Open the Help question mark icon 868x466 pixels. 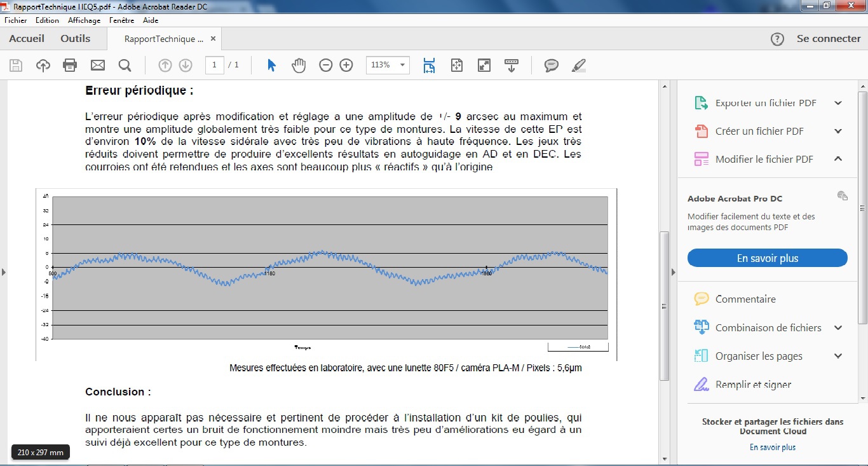tap(777, 39)
